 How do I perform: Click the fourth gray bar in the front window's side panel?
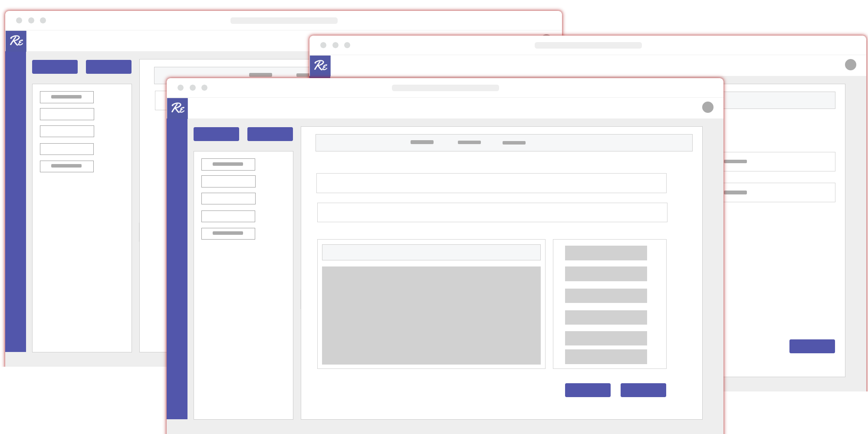(x=606, y=318)
